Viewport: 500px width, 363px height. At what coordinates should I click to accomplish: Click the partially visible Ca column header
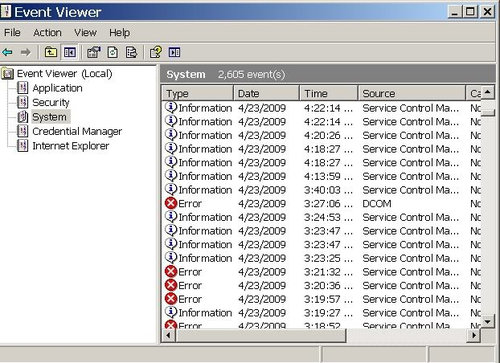tap(473, 93)
